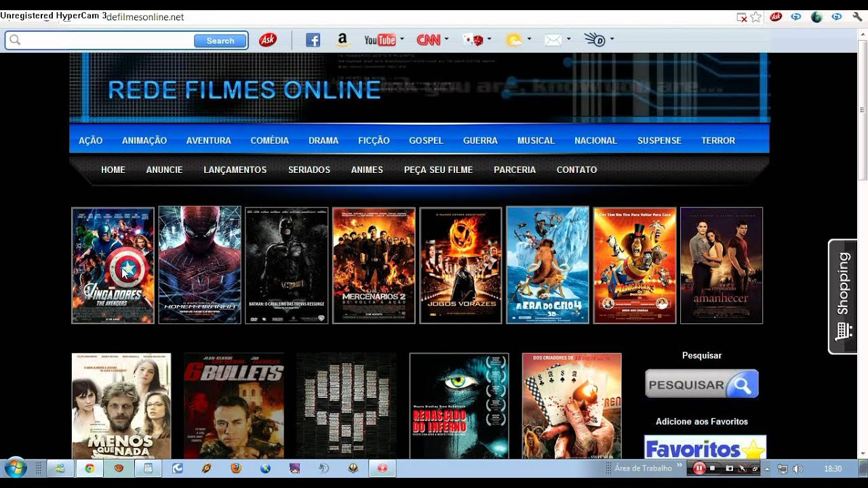Open Amanhecer movie poster

[x=722, y=266]
